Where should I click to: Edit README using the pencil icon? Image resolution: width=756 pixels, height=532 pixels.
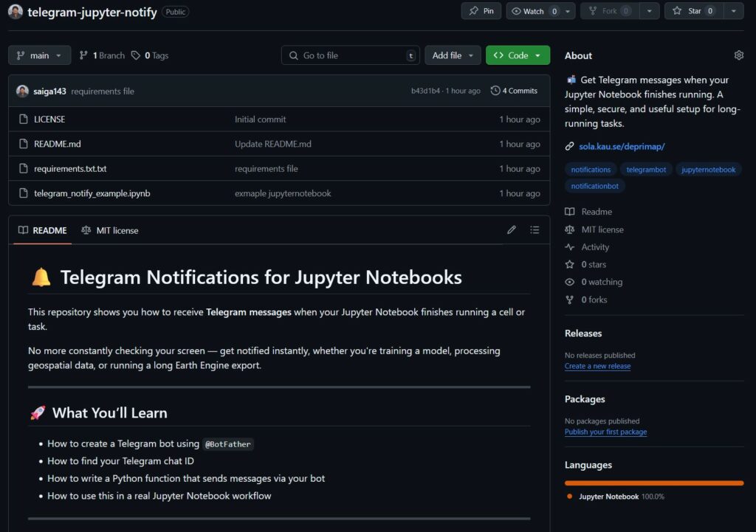coord(512,230)
